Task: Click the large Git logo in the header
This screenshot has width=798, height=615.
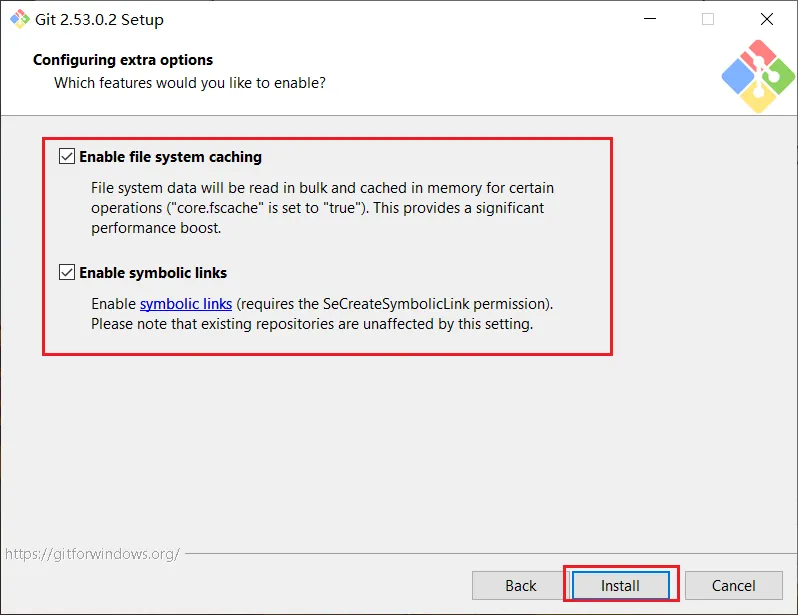Action: [758, 76]
